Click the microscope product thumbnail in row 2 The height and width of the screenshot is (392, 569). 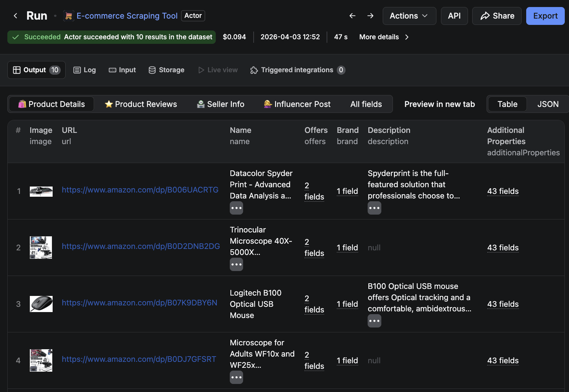pos(41,248)
